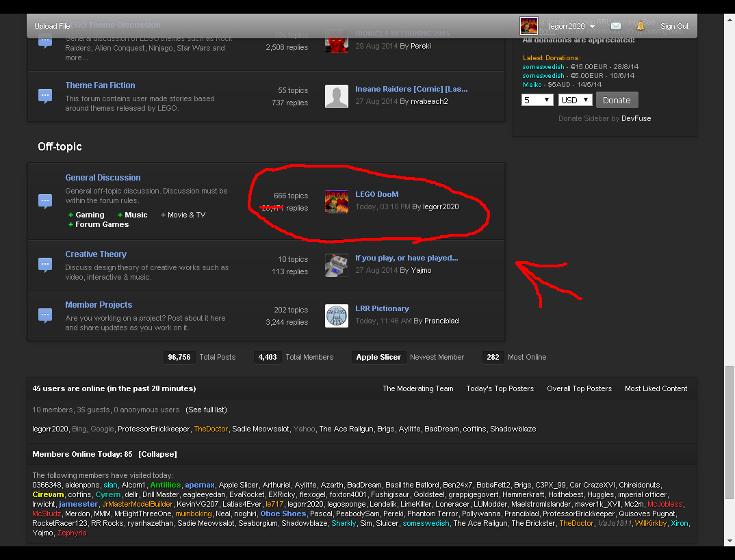
Task: Click the Creative Theory forum bubble icon
Action: coord(45,265)
